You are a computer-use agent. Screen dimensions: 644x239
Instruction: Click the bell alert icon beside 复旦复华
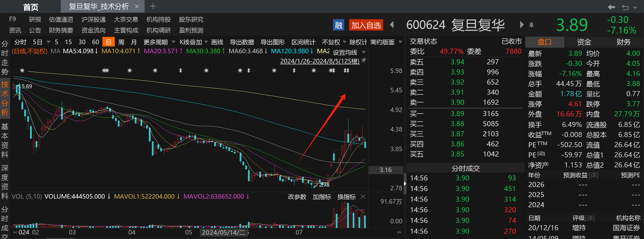click(531, 25)
